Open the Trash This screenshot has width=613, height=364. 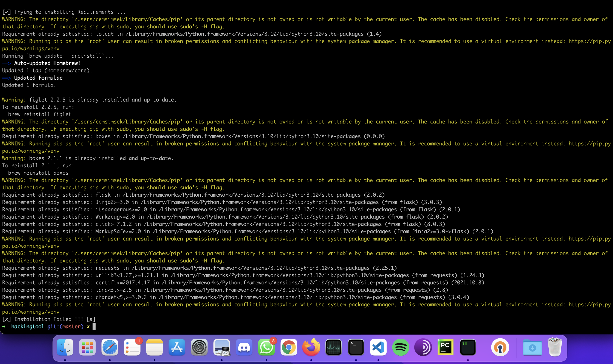(x=554, y=347)
